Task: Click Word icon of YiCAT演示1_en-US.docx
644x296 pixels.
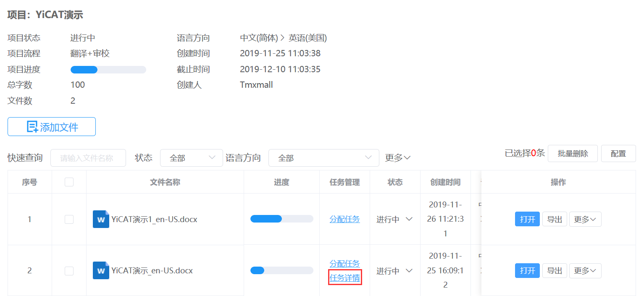Action: 101,219
